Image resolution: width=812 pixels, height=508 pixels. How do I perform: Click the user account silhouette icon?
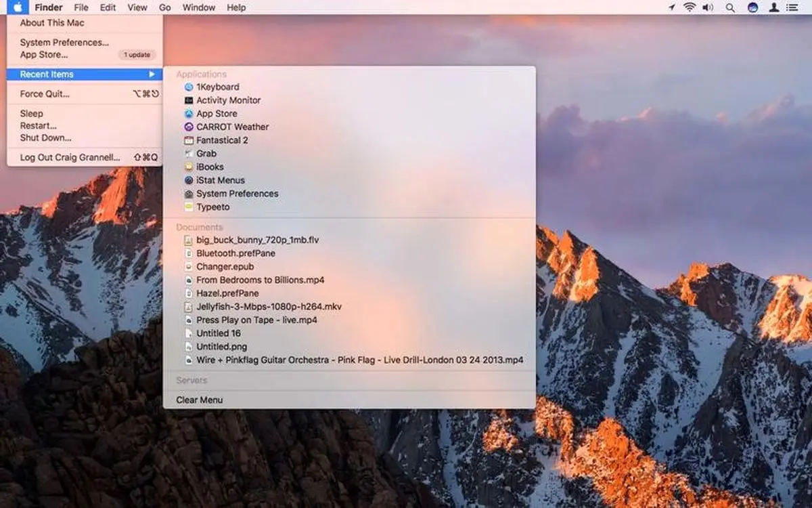click(x=773, y=7)
